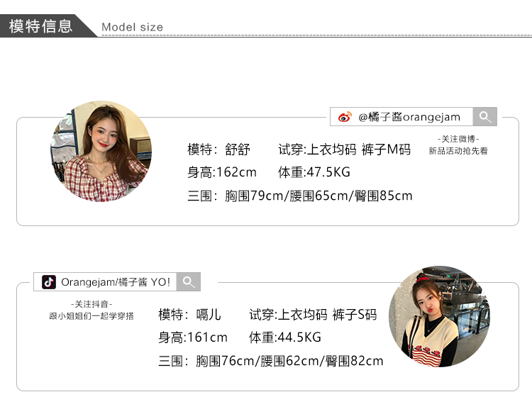
Task: Click the 模特信息 header tab
Action: click(41, 26)
